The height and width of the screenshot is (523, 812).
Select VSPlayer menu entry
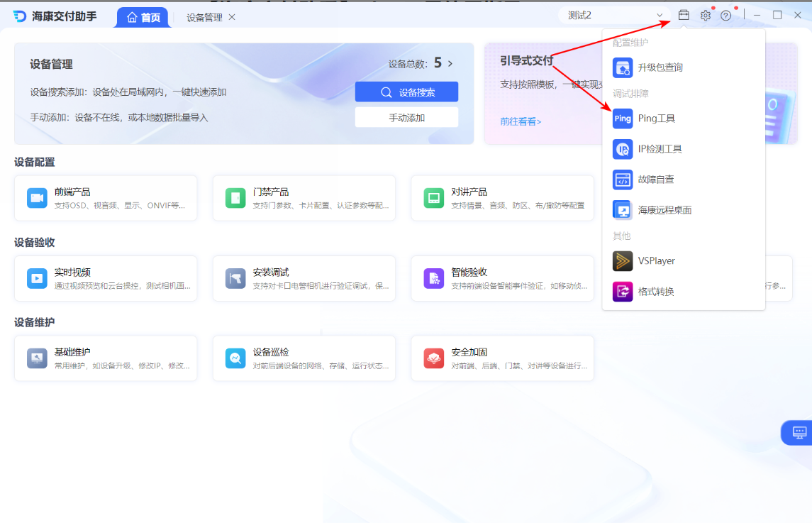point(684,261)
